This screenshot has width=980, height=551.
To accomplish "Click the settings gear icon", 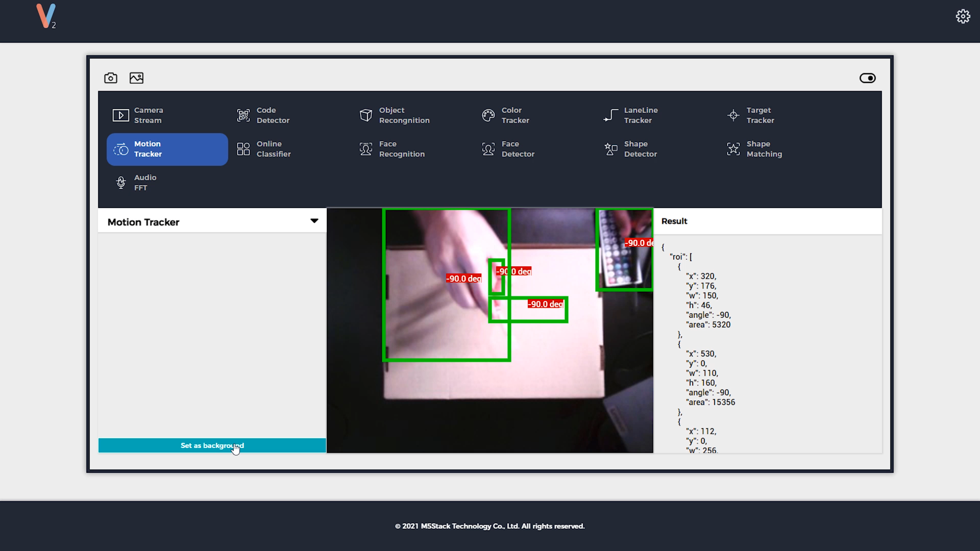I will click(963, 16).
